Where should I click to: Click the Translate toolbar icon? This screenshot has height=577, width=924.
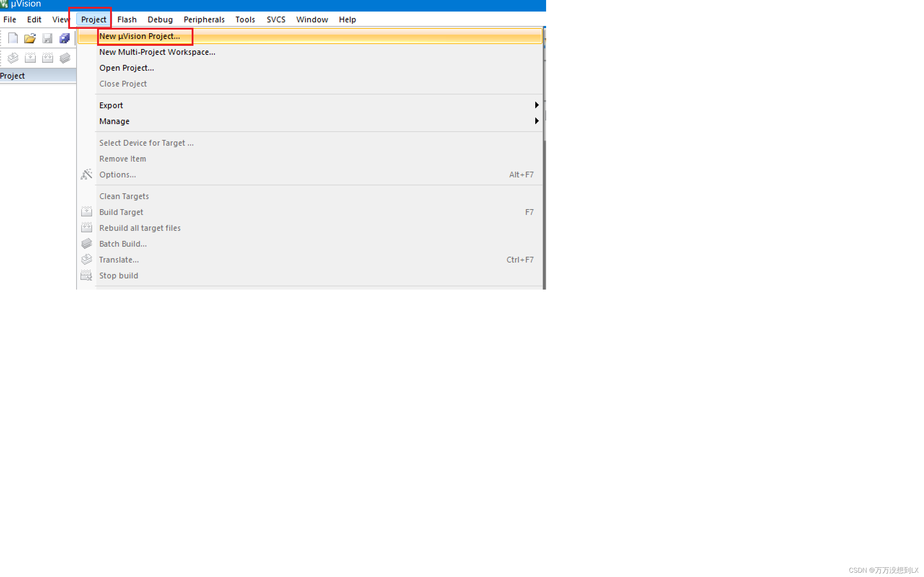13,58
